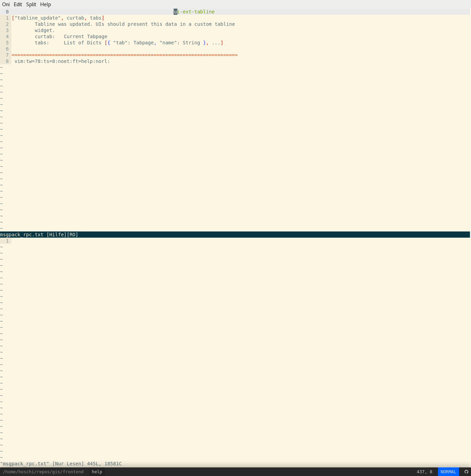471x476 pixels.
Task: Click the path /home/hoschi/repos/gis/frontend
Action: tap(43, 472)
